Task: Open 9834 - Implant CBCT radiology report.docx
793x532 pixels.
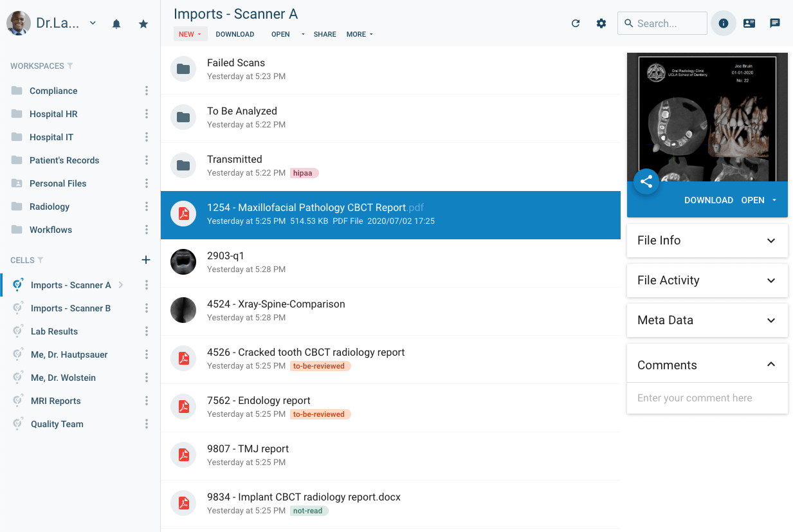Action: 390,503
